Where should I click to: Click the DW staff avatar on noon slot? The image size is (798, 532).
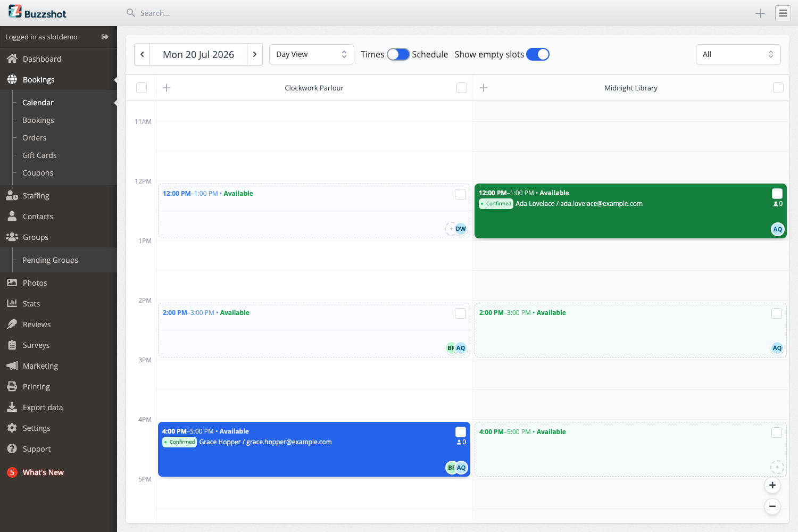[461, 229]
